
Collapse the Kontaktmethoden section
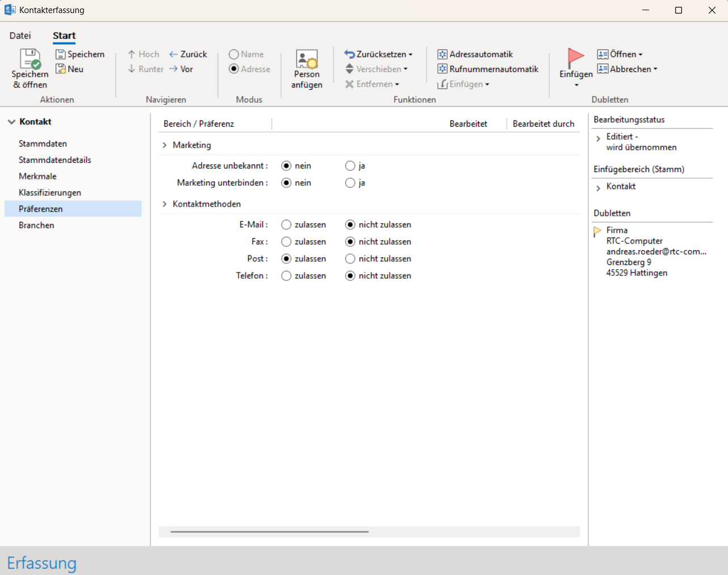tap(165, 204)
